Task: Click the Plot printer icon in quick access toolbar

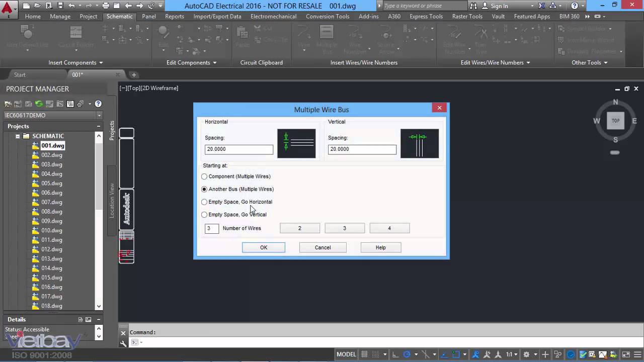Action: (106, 6)
